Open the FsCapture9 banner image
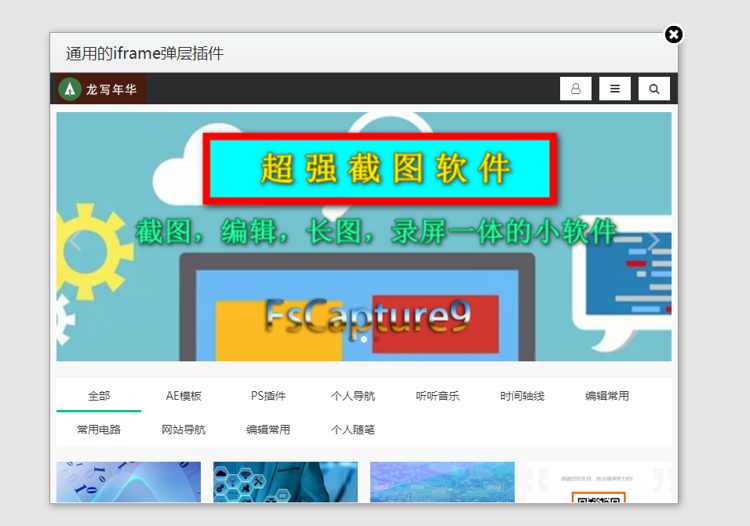The width and height of the screenshot is (750, 526). tap(364, 237)
